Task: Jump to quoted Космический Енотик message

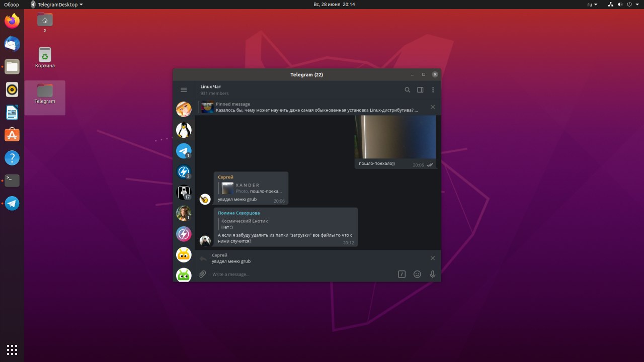Action: pyautogui.click(x=244, y=224)
